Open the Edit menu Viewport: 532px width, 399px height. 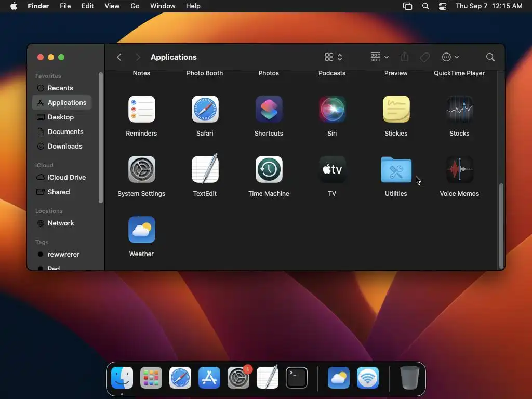click(87, 6)
